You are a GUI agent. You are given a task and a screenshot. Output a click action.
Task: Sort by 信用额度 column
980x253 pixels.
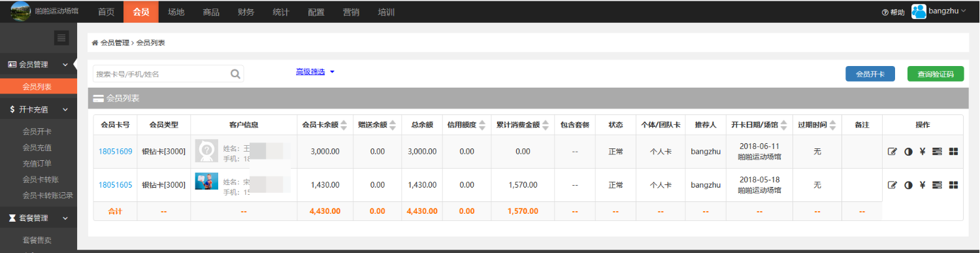483,125
